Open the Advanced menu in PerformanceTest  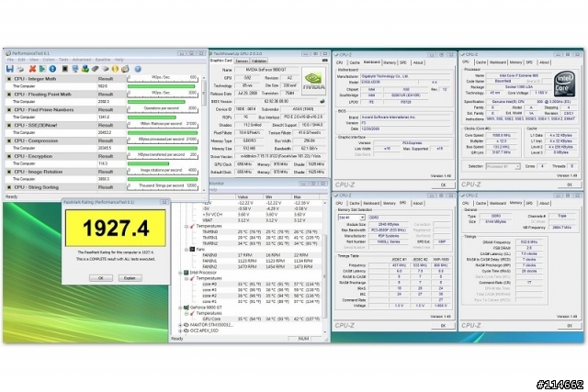click(x=82, y=60)
